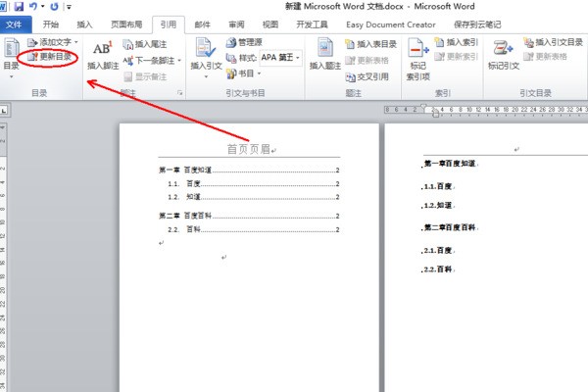Click the 交叉引用 button
Viewport: 588px width, 392px height.
tap(367, 76)
